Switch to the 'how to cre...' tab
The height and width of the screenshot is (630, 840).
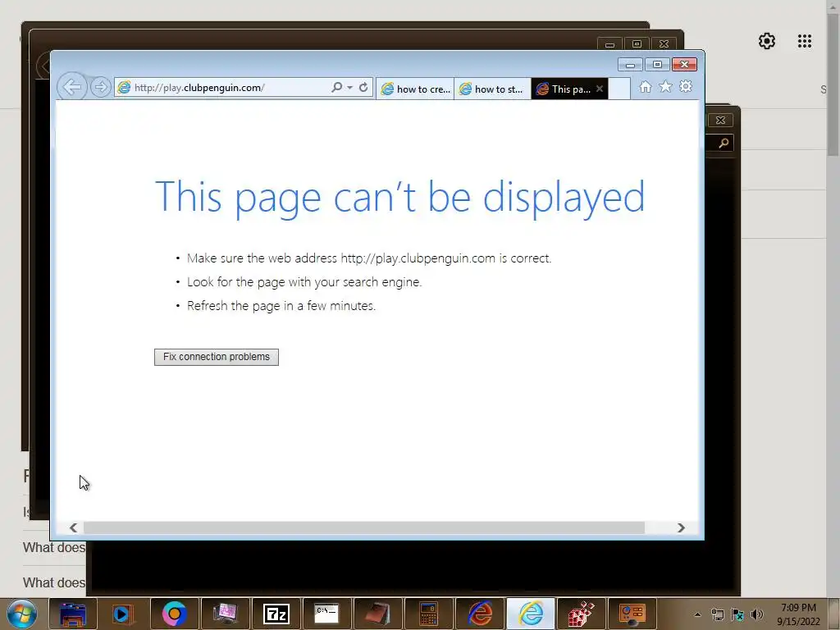pos(415,89)
